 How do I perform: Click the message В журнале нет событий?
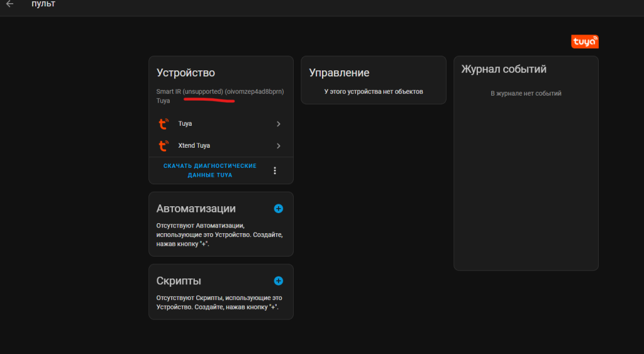pyautogui.click(x=526, y=93)
